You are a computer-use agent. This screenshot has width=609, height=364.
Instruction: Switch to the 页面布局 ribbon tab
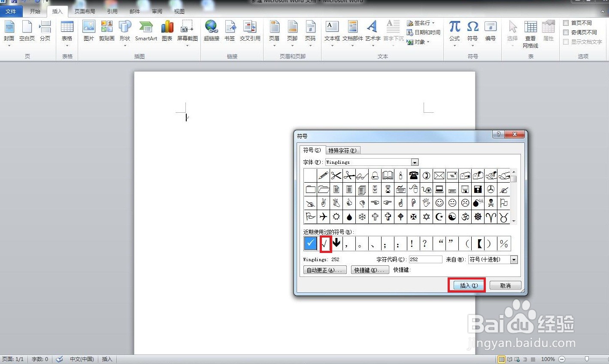85,11
